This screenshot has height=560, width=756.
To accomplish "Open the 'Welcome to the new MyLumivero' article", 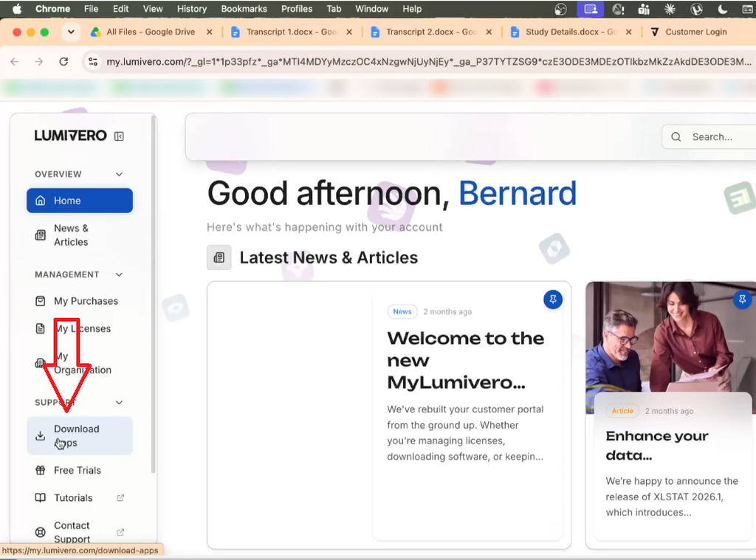I will click(x=466, y=360).
